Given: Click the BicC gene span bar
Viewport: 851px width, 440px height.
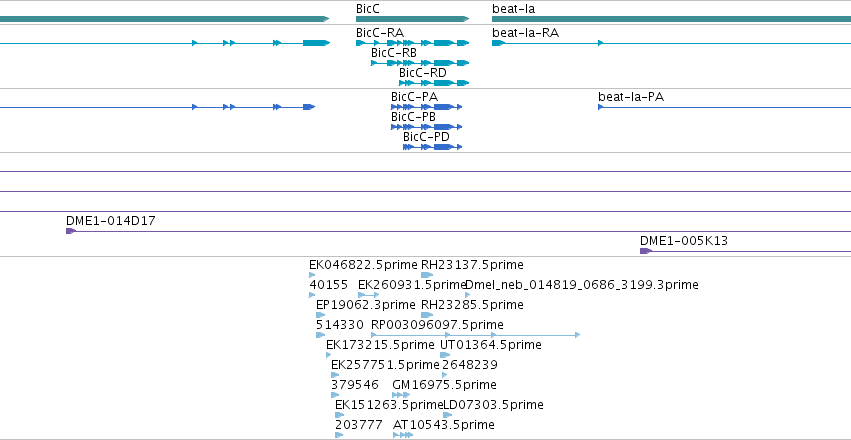Looking at the screenshot, I should point(412,19).
